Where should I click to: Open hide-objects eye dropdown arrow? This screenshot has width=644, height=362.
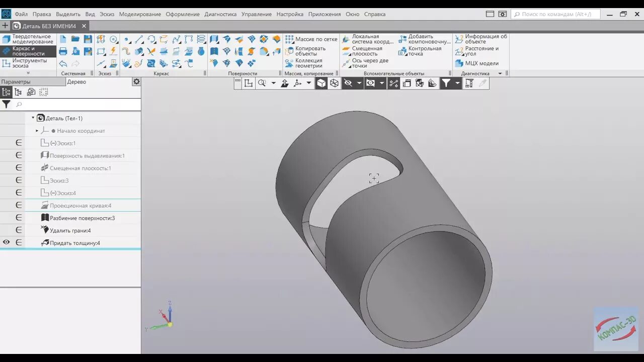tap(359, 83)
